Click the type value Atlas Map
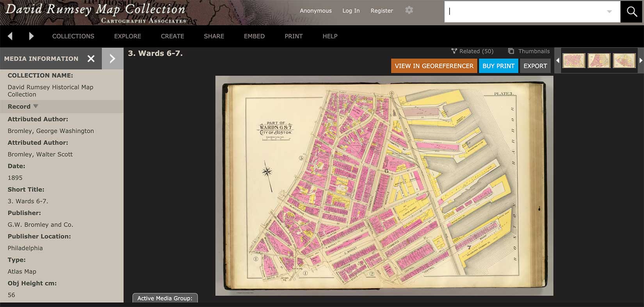Image resolution: width=644 pixels, height=307 pixels. coord(22,271)
